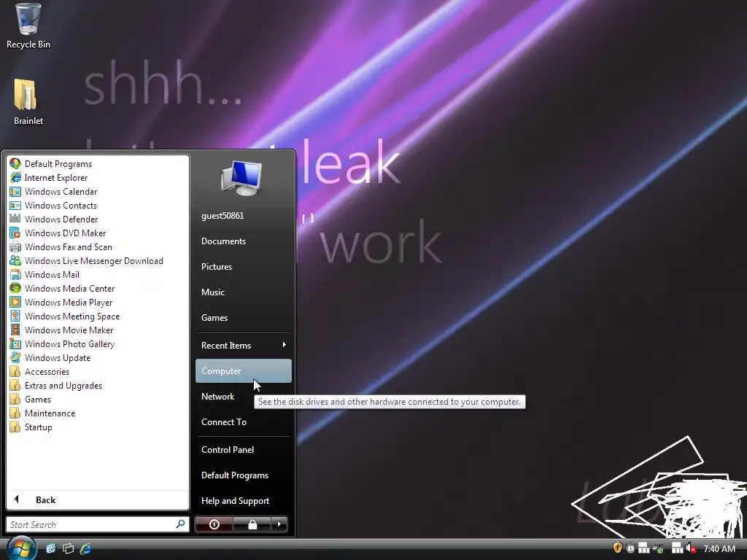Expand the Startup folder

[x=98, y=427]
